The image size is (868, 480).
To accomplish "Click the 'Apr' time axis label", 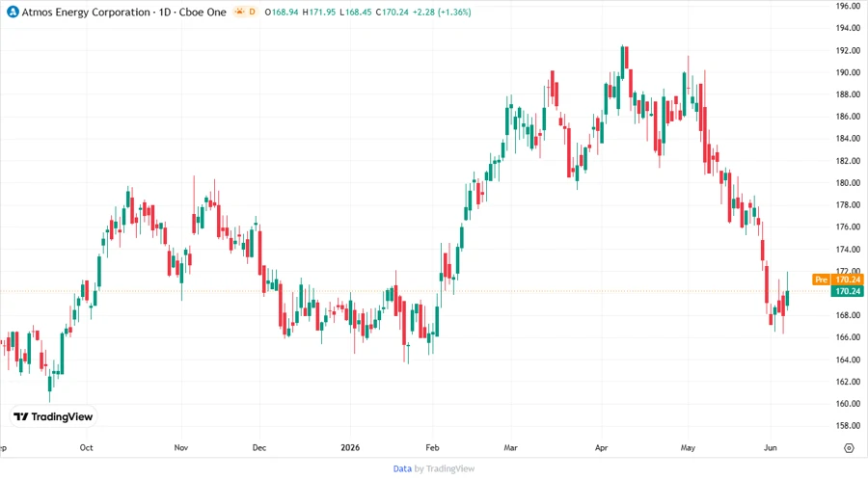I will point(601,447).
